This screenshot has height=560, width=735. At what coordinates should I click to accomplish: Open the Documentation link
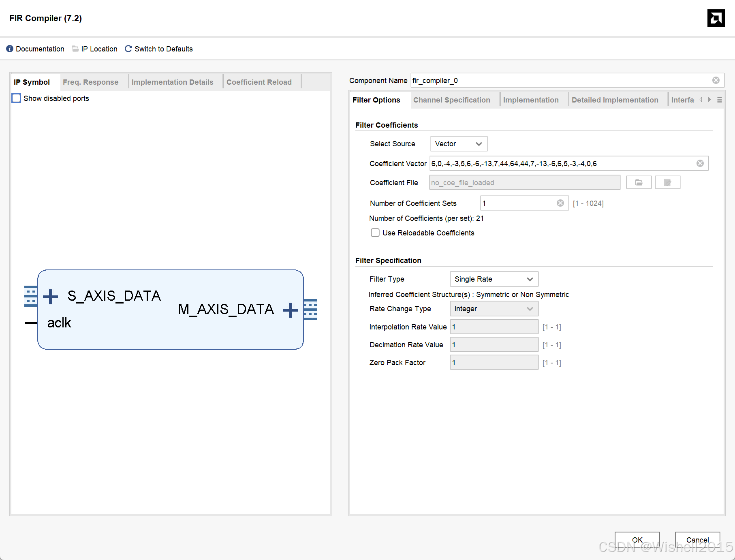(x=40, y=49)
